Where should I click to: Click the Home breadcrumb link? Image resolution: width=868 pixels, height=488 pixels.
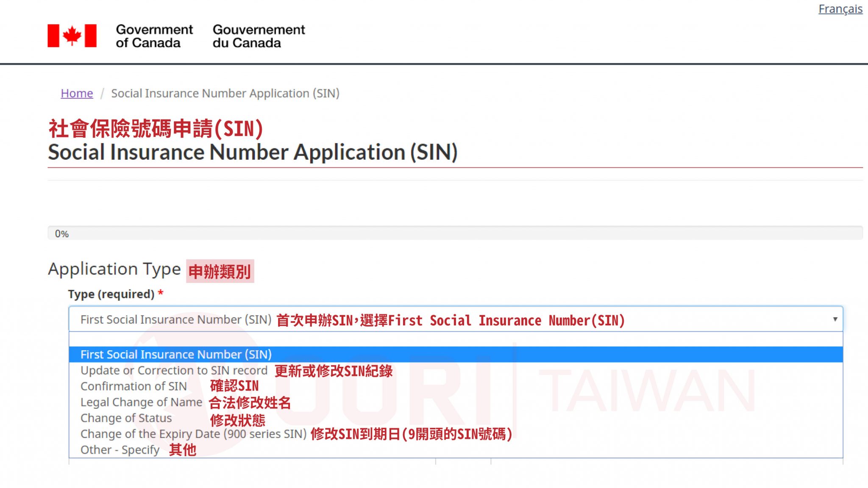point(76,93)
